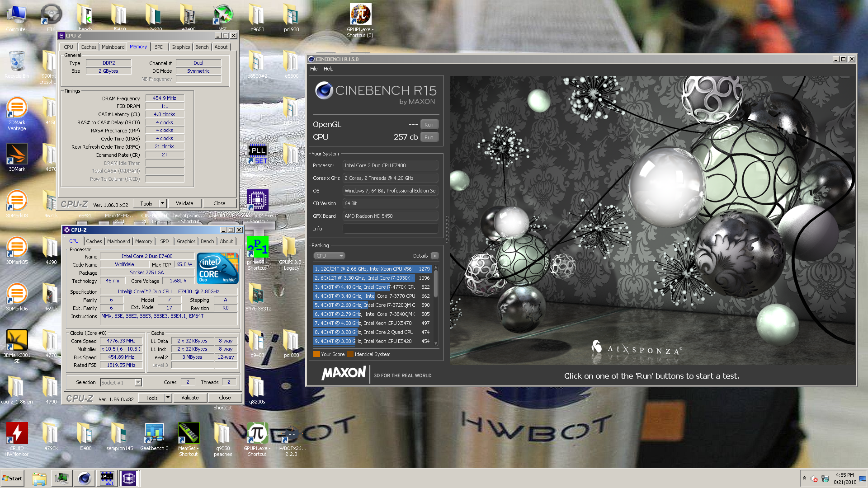Expand Tools dropdown arrow in upper CPU-Z
This screenshot has height=488, width=868.
pyautogui.click(x=163, y=203)
